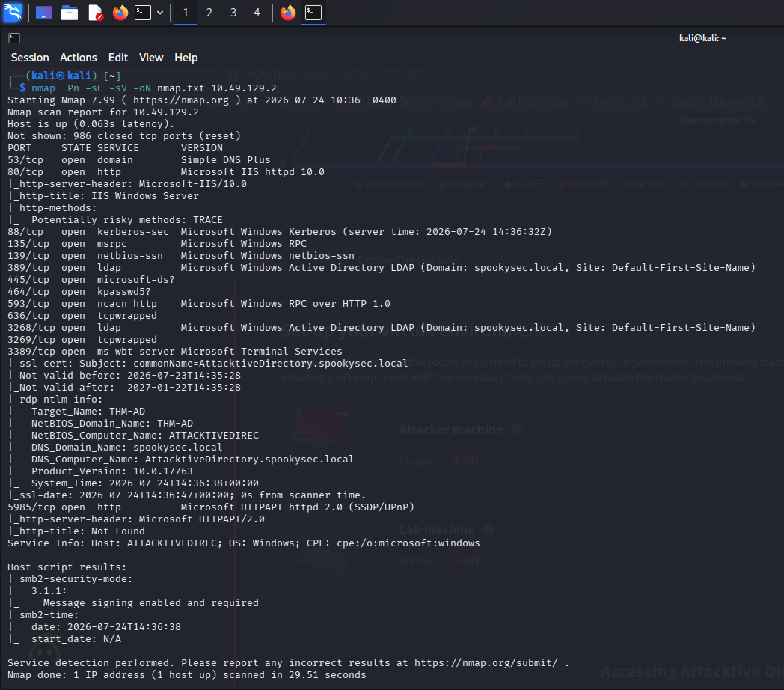Launch terminal emulator from panel launcher
The height and width of the screenshot is (690, 784).
(143, 13)
